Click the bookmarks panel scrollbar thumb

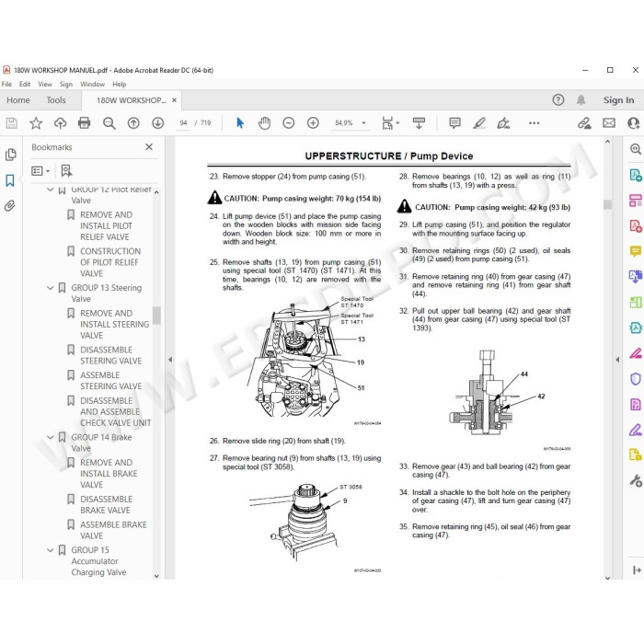[x=156, y=316]
